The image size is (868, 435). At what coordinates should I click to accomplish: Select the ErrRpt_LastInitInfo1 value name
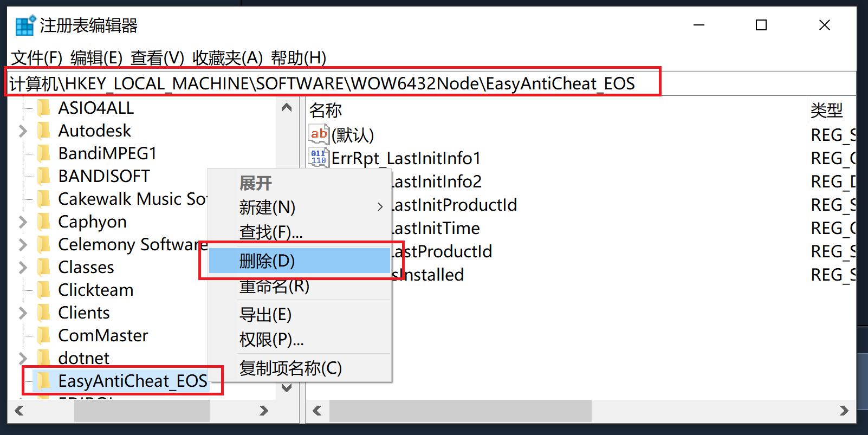click(406, 158)
